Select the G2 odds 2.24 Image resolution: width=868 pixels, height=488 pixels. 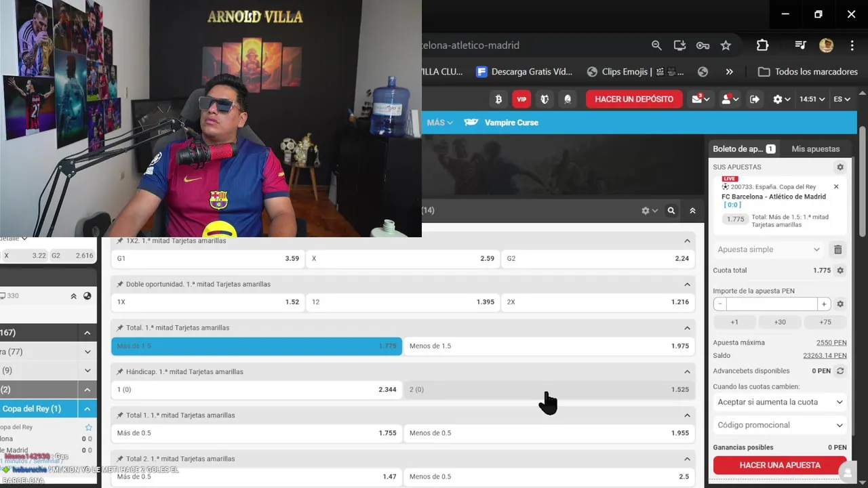[598, 258]
